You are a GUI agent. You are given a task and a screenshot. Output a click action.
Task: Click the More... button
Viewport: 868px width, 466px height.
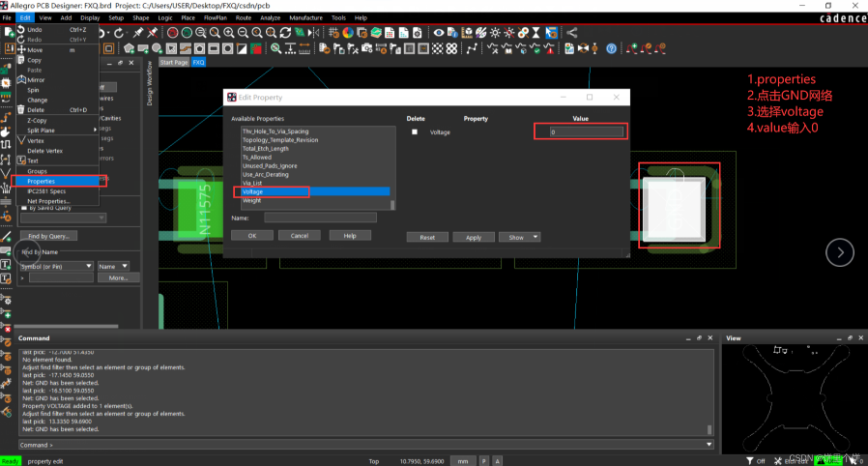point(118,277)
